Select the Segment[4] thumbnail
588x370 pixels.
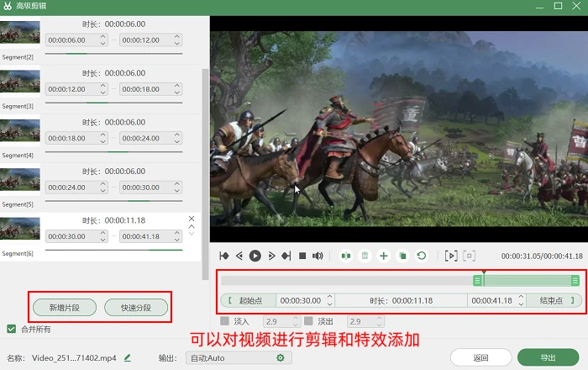(20, 130)
